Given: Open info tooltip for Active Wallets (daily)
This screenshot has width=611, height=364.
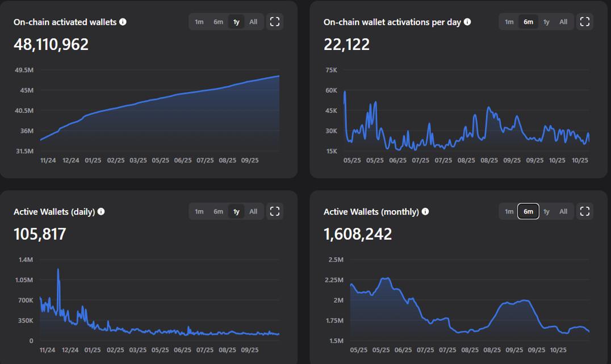Looking at the screenshot, I should 101,211.
